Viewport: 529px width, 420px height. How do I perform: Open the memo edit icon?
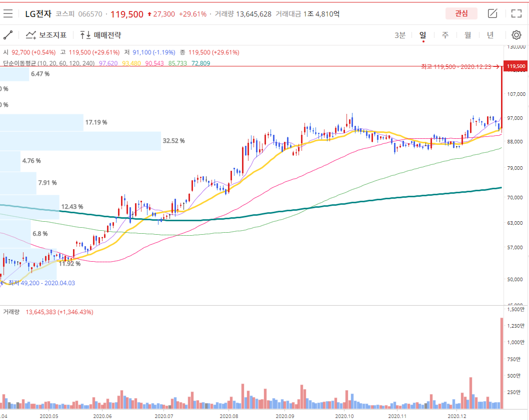(492, 13)
